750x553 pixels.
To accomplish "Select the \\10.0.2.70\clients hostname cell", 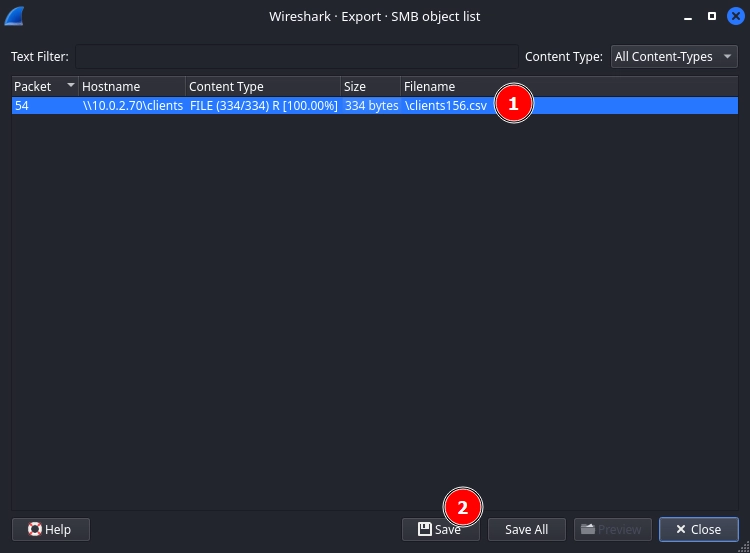I will click(x=132, y=106).
